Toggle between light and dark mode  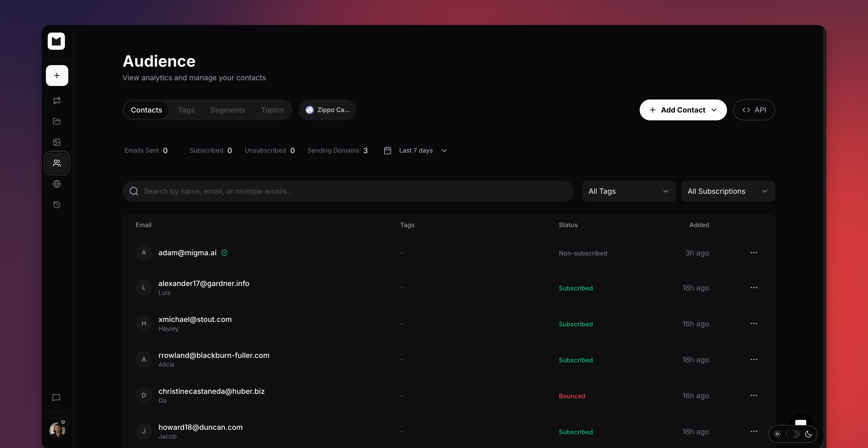(792, 434)
